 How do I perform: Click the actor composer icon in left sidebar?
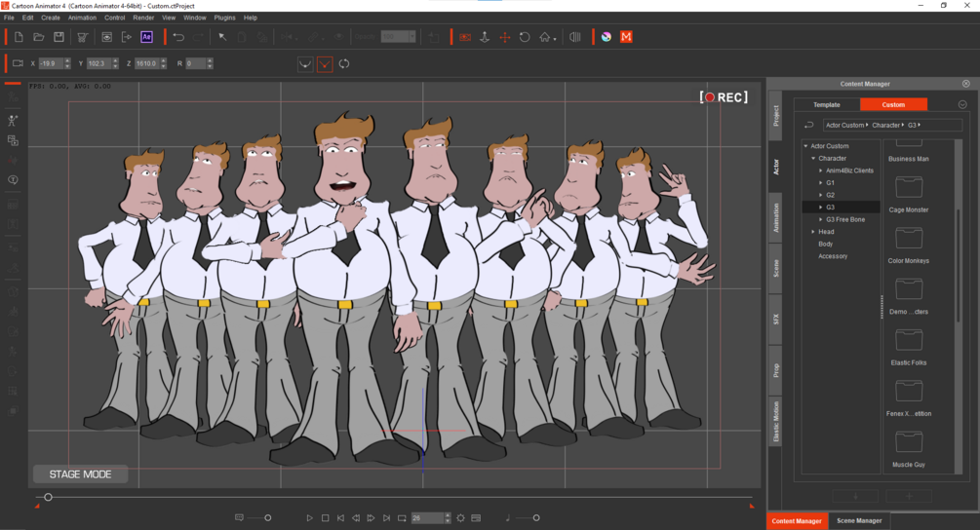pos(13,121)
